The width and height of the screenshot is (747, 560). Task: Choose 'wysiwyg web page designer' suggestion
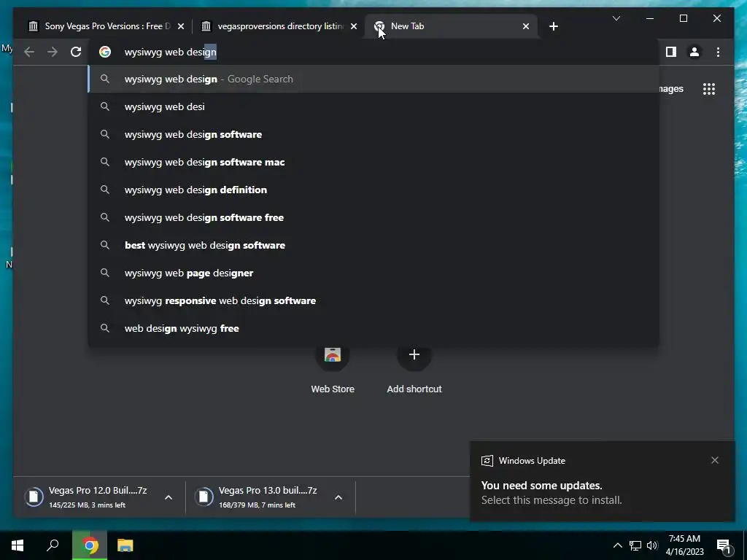click(374, 273)
